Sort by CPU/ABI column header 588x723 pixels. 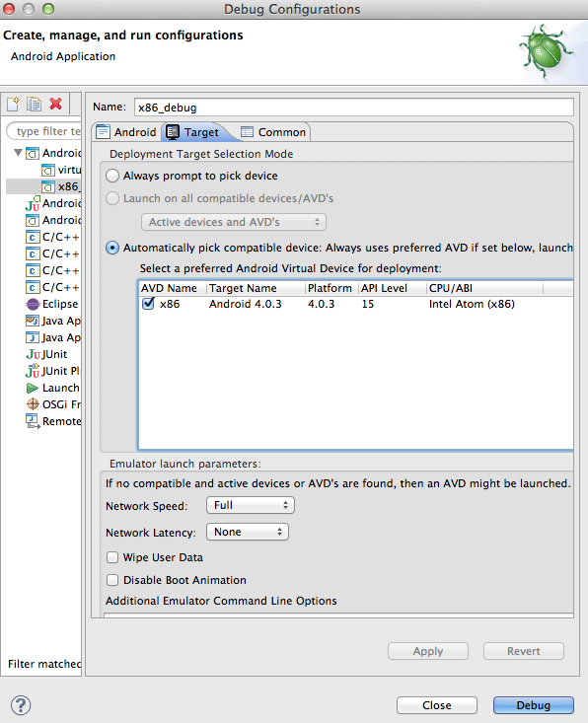(485, 288)
